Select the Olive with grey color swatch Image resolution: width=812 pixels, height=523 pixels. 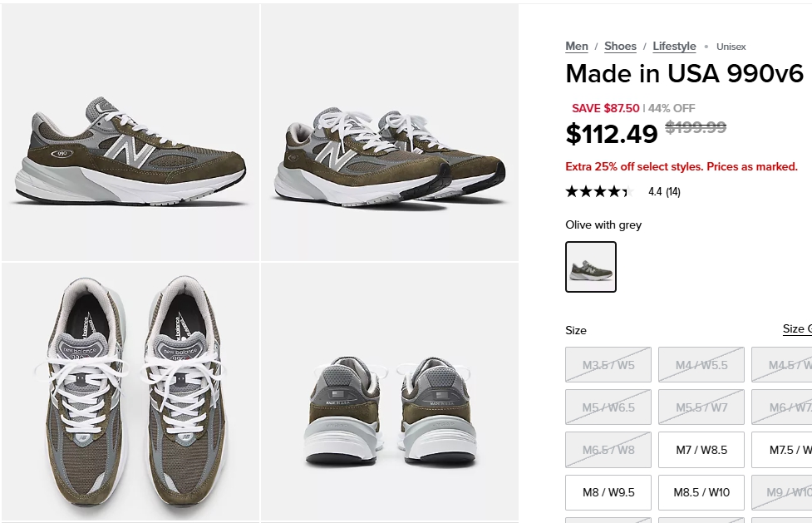click(591, 267)
